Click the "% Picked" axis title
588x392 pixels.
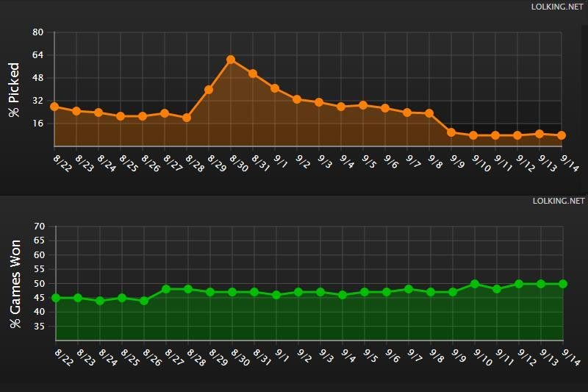pyautogui.click(x=13, y=90)
